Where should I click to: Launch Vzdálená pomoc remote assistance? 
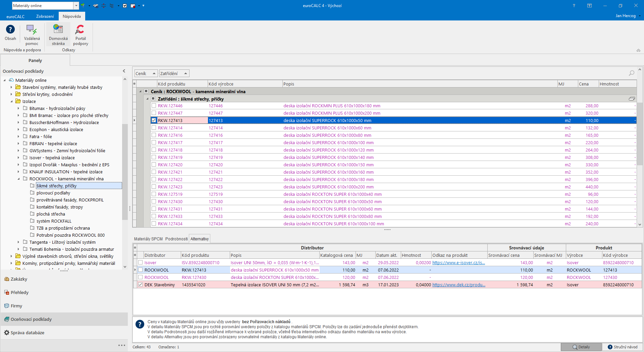(x=32, y=35)
